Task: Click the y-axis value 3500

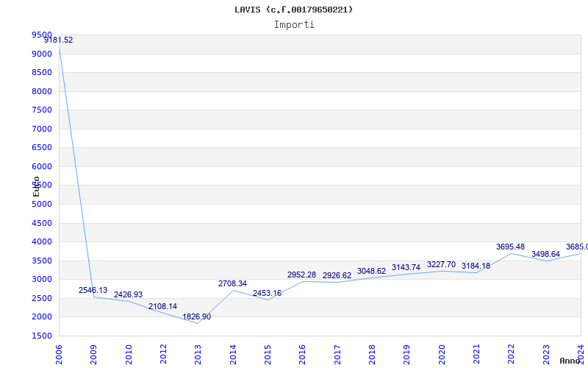Action: coord(42,261)
